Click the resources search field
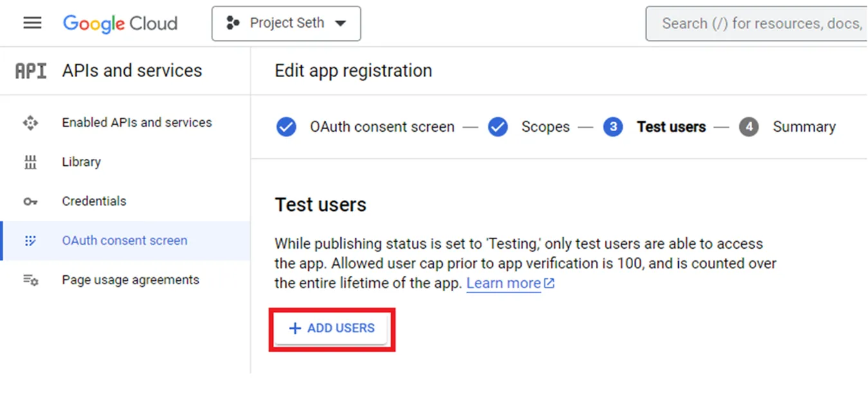The height and width of the screenshot is (405, 868). coord(759,23)
